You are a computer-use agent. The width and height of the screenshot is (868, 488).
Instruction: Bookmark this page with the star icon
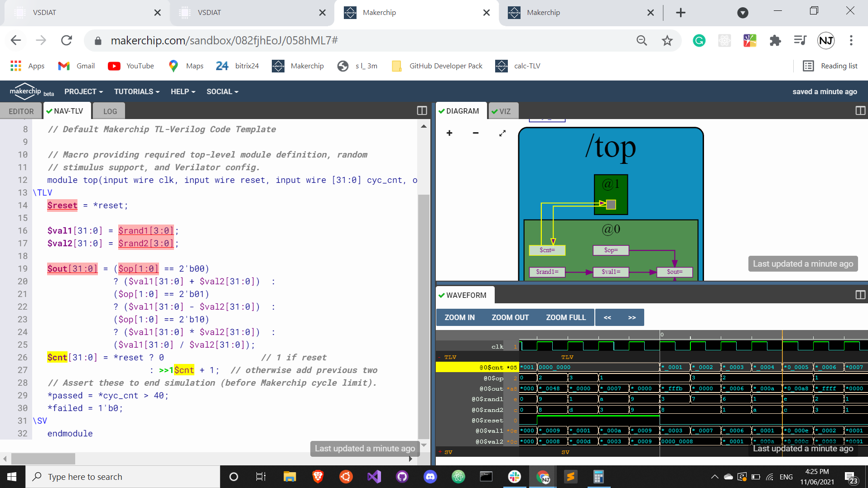pos(667,41)
